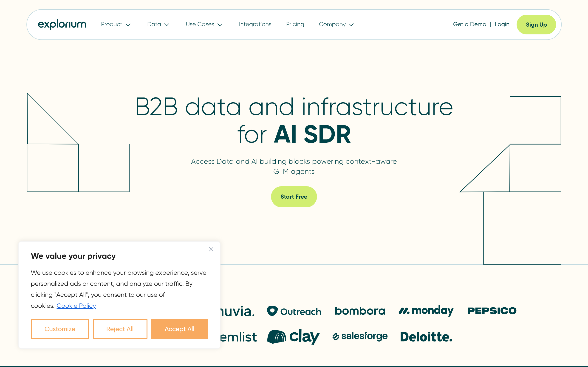588x367 pixels.
Task: Open the Company dropdown menu
Action: click(x=336, y=24)
